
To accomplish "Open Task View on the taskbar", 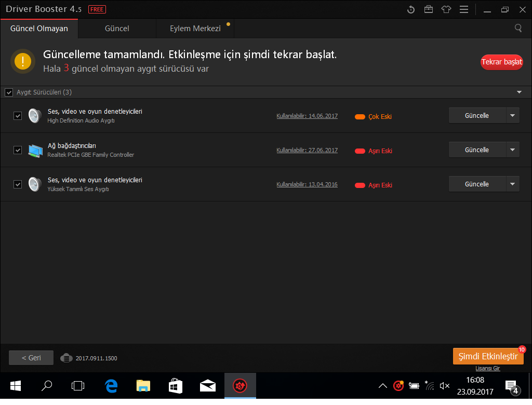I will [78, 386].
